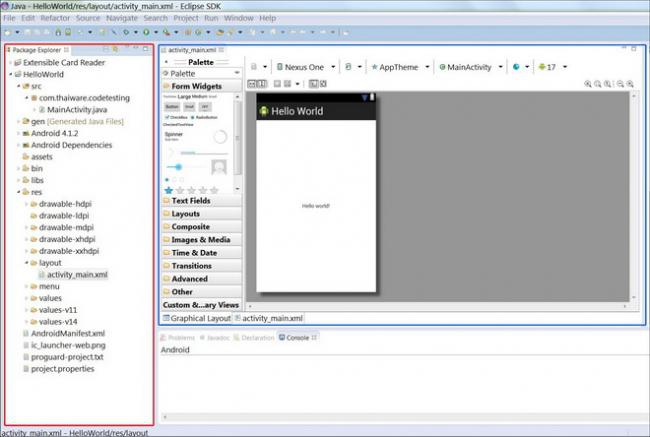Open Custom & Library Views palette category
Viewport: 650px width, 437px height.
[x=201, y=305]
